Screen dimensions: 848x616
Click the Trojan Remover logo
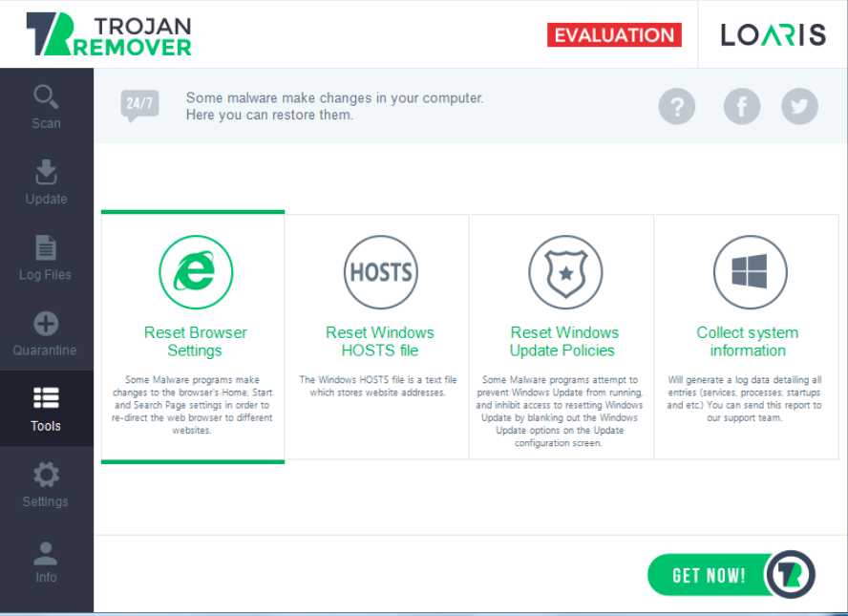click(x=109, y=34)
